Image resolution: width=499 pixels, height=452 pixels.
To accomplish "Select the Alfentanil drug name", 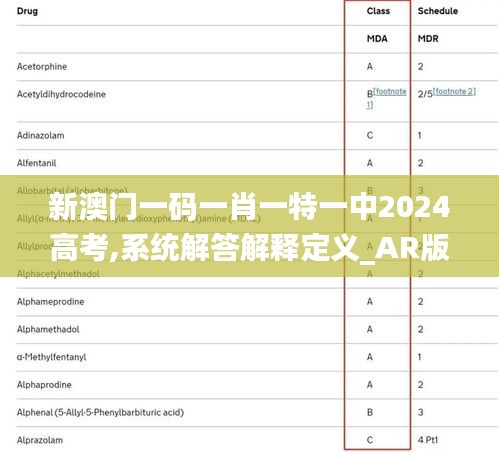I will click(x=37, y=163).
